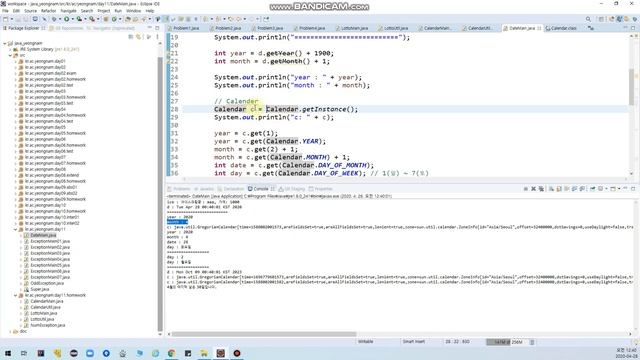Screen dimensions: 640x360
Task: Select OddException.java in Package Explorer
Action: pos(47,283)
